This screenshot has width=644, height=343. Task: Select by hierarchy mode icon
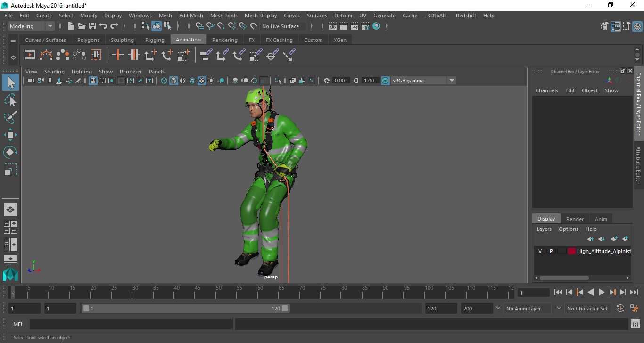coord(146,26)
